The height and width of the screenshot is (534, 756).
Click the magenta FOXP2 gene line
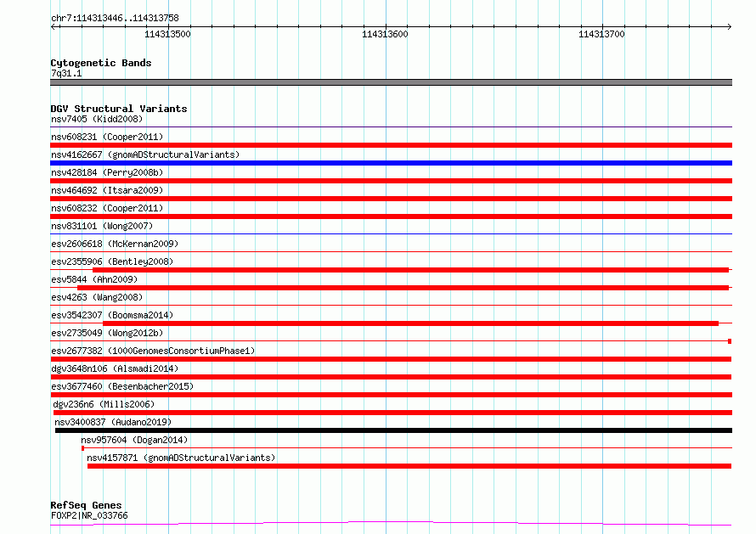pyautogui.click(x=391, y=524)
